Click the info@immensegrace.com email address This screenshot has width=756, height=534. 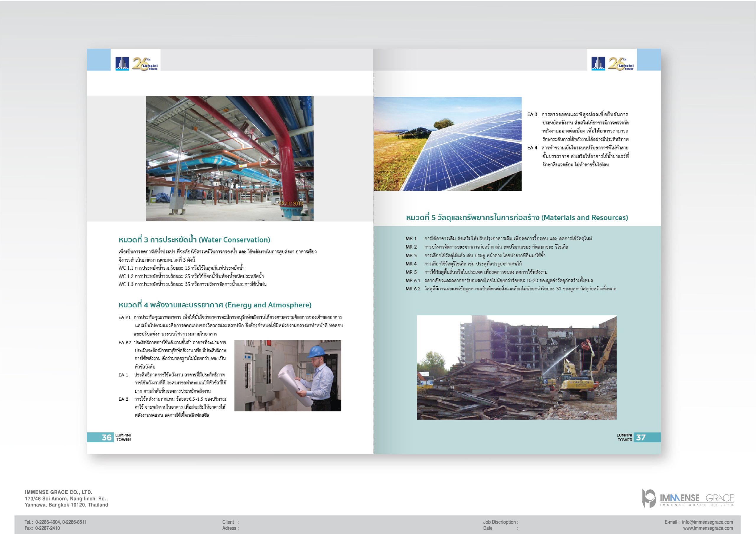tap(707, 522)
